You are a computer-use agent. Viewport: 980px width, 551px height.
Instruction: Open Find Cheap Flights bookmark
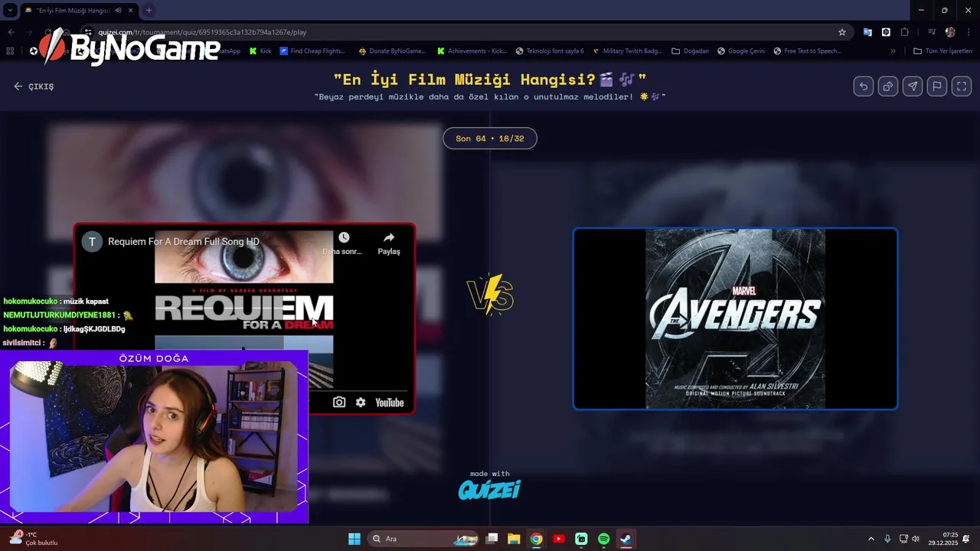point(312,51)
